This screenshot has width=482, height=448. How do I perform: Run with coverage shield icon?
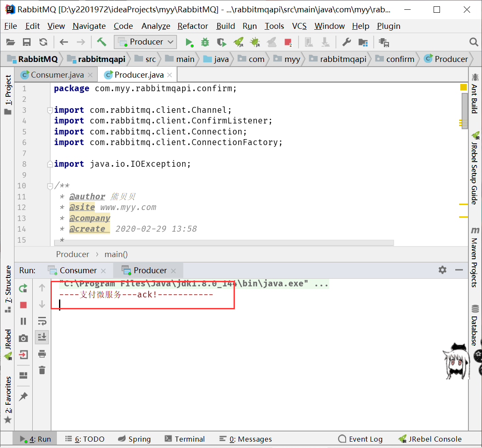point(221,42)
